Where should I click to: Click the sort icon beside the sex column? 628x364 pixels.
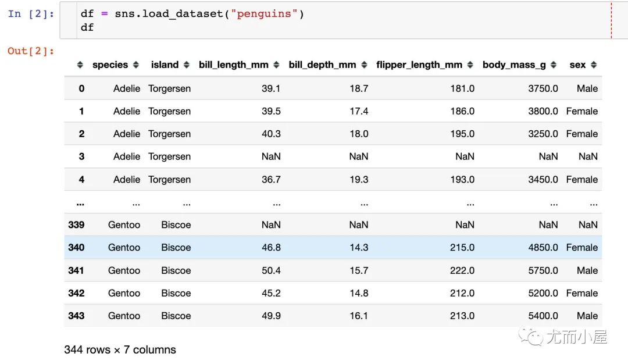(x=593, y=65)
